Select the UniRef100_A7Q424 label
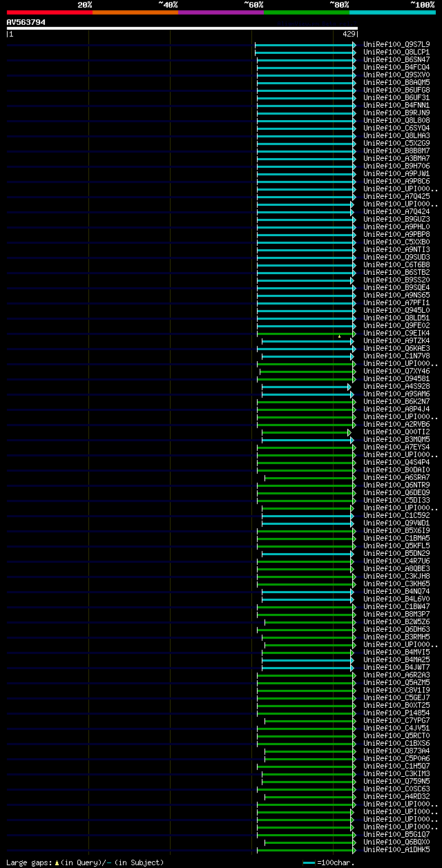Viewport: 442px width, 868px height. [396, 211]
